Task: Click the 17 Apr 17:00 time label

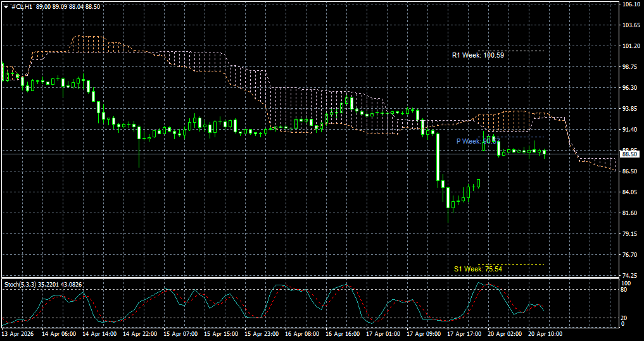Action: [465, 335]
